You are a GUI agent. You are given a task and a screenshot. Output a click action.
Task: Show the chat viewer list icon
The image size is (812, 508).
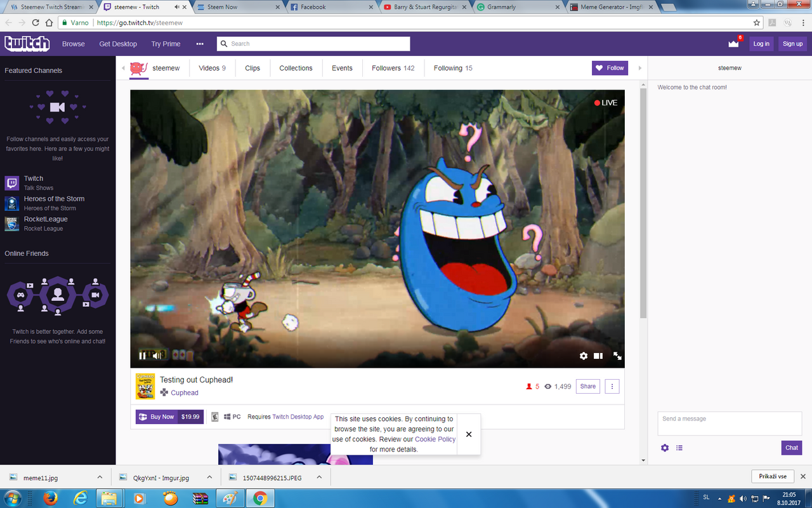[x=679, y=448]
